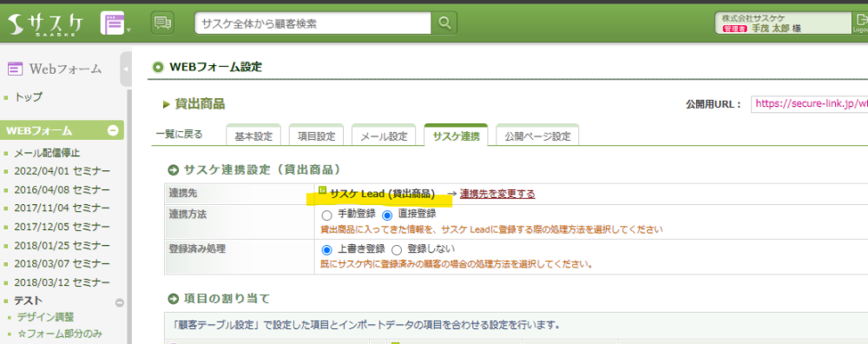Click the 公開用URL field
The height and width of the screenshot is (344, 868).
809,103
